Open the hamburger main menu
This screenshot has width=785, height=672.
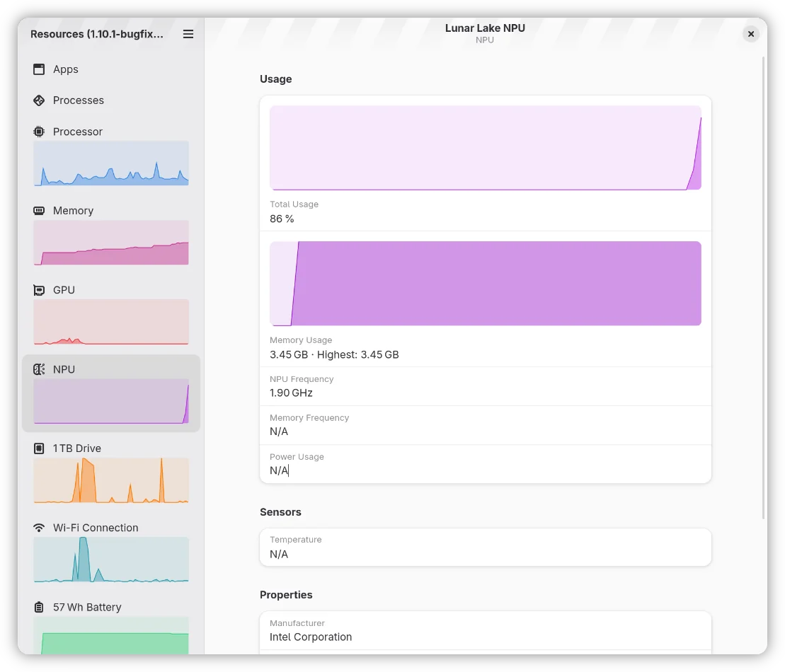pyautogui.click(x=188, y=34)
